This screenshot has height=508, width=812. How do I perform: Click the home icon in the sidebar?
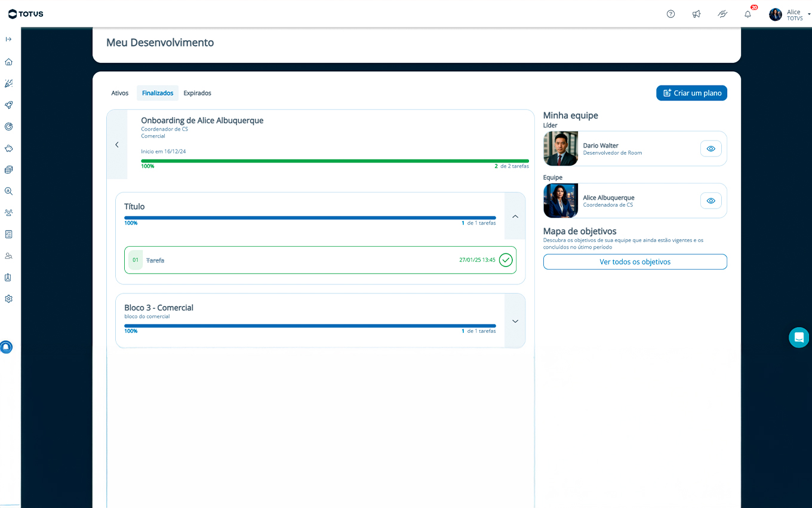pos(8,62)
